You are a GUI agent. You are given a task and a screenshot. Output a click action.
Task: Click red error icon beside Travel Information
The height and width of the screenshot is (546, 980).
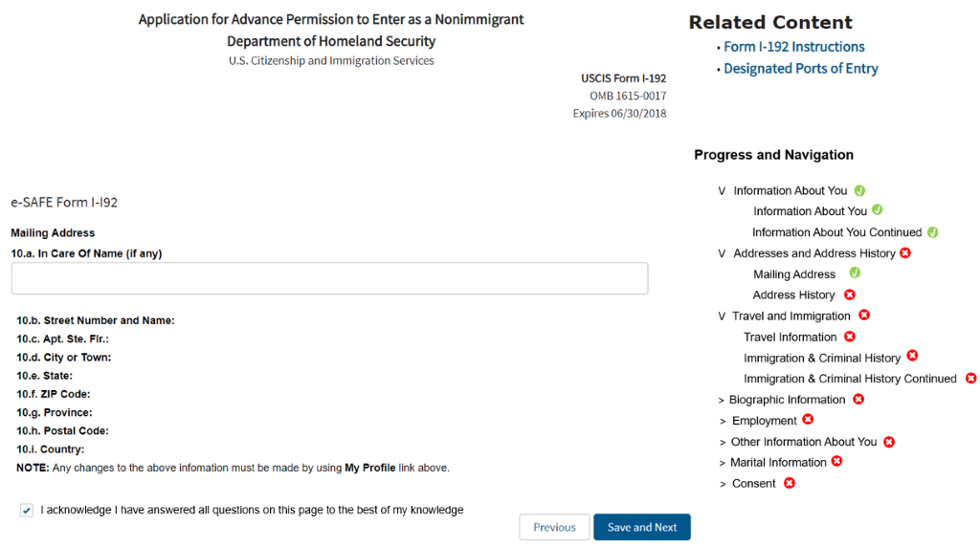coord(850,337)
